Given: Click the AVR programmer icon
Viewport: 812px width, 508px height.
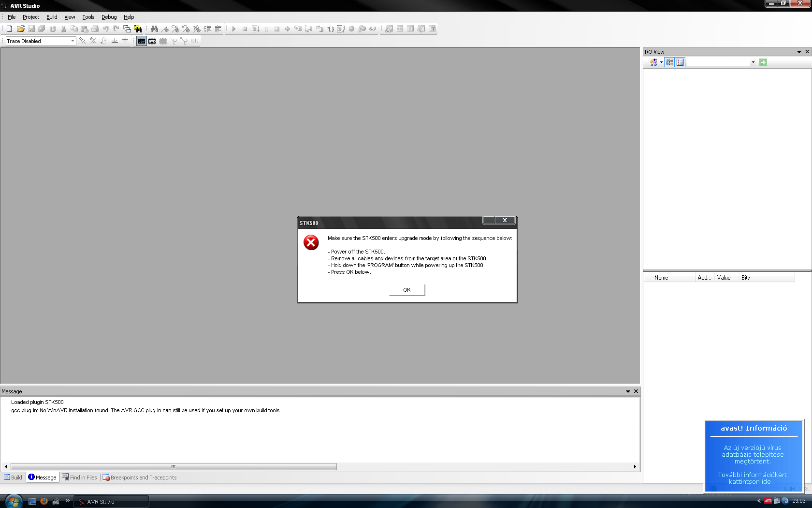Looking at the screenshot, I should click(x=152, y=41).
